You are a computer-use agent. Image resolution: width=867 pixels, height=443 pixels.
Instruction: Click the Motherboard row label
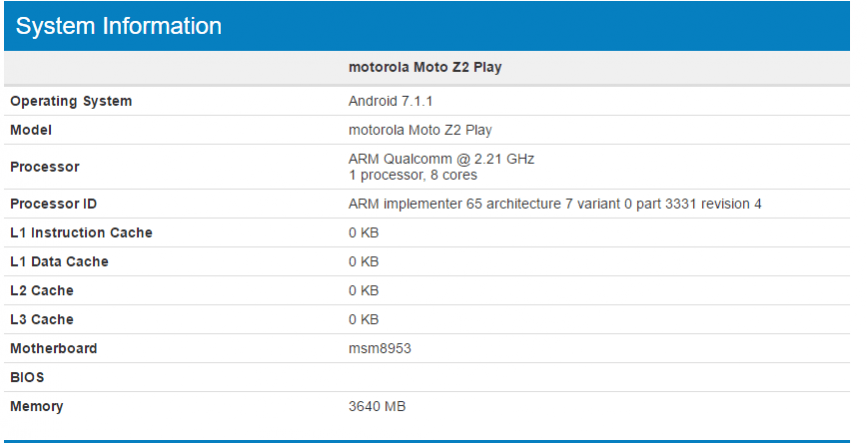[54, 349]
